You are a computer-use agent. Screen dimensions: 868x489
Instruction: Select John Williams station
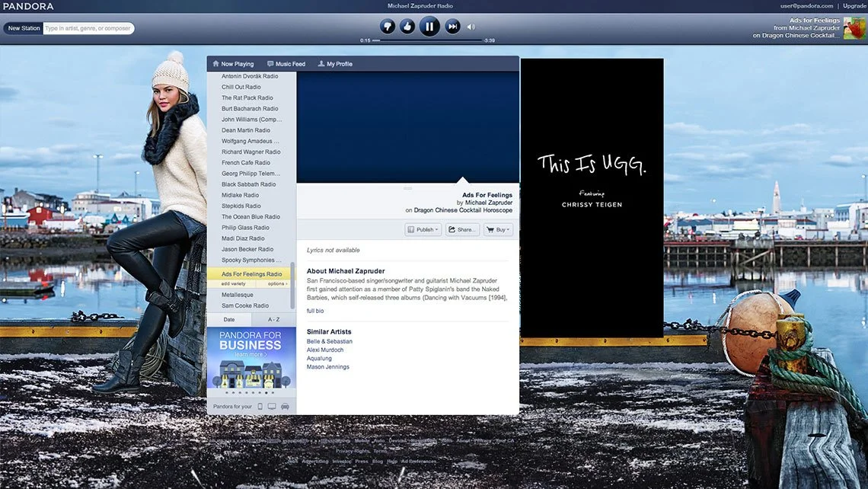point(250,119)
